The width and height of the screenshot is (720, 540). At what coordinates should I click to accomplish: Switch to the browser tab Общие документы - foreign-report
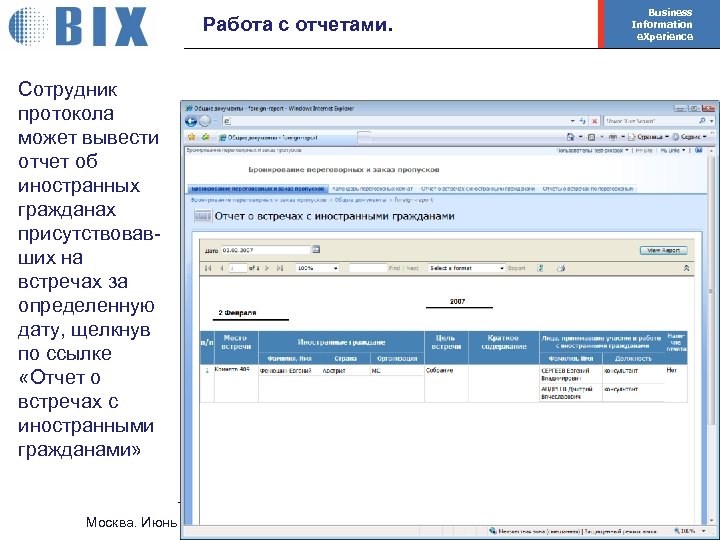tap(286, 137)
